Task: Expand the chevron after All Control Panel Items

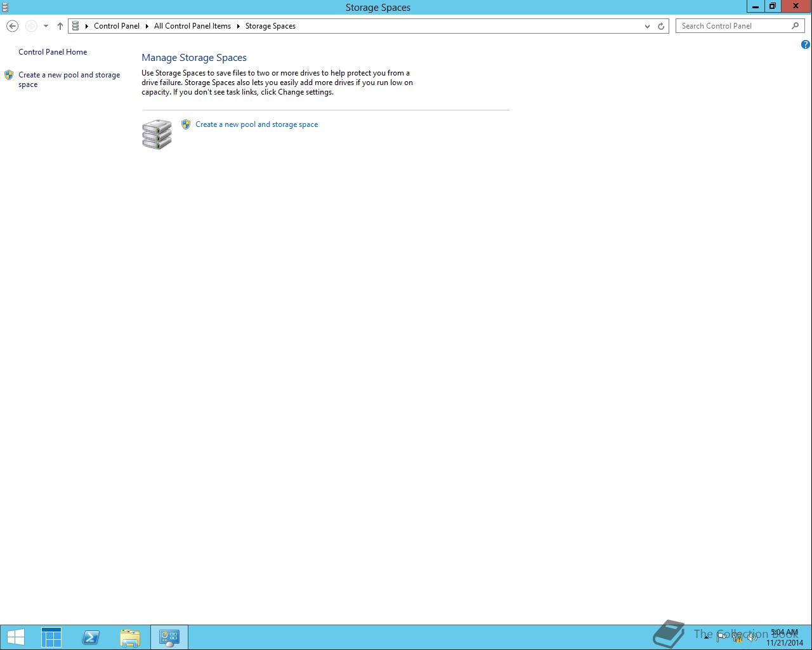Action: (239, 26)
